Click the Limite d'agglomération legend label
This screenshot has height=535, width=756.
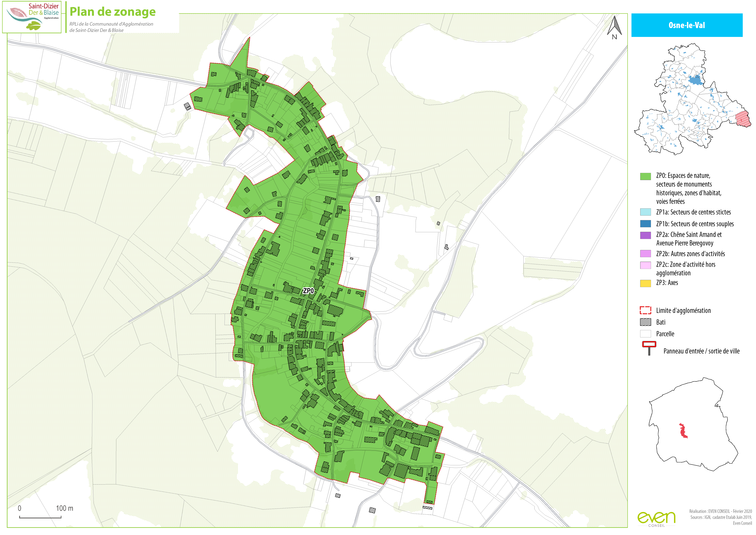pyautogui.click(x=683, y=310)
